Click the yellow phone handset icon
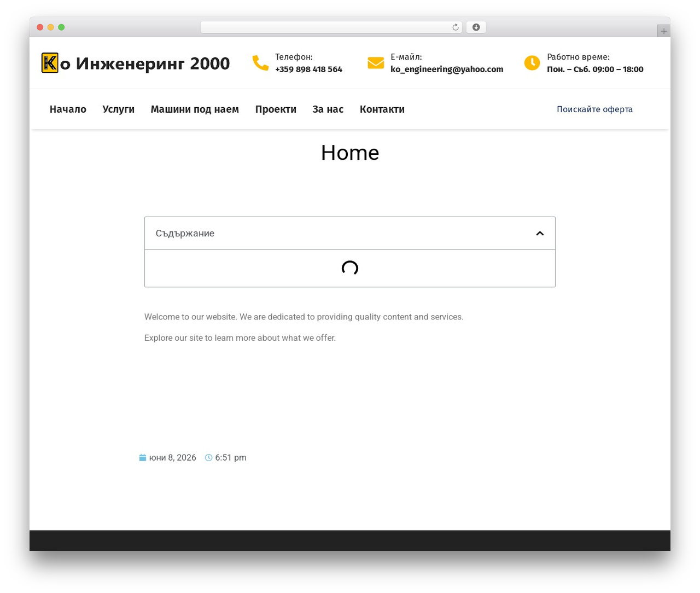 260,63
